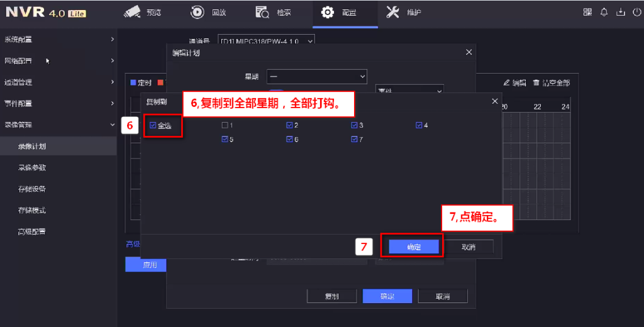Switch to the 维护 tab
Screen dimensions: 644x327
404,13
